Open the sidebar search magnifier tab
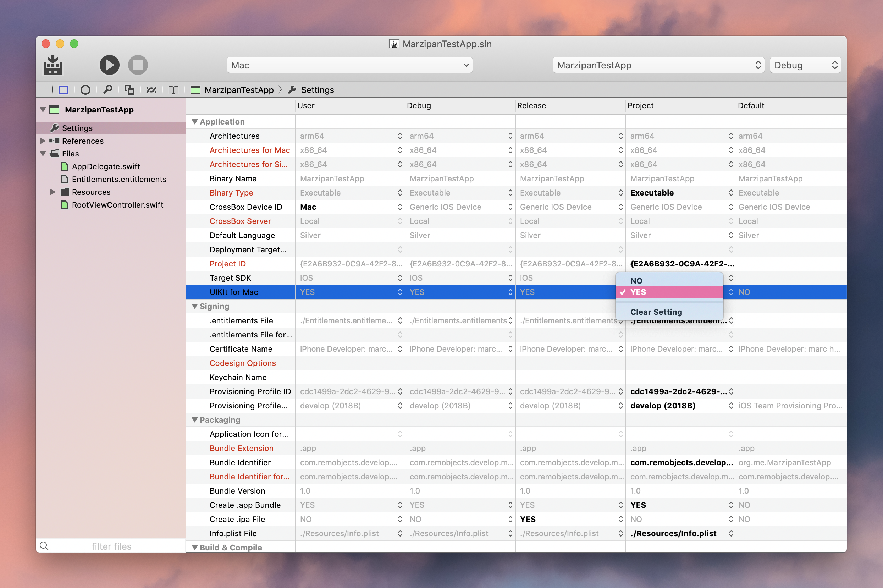 (108, 89)
